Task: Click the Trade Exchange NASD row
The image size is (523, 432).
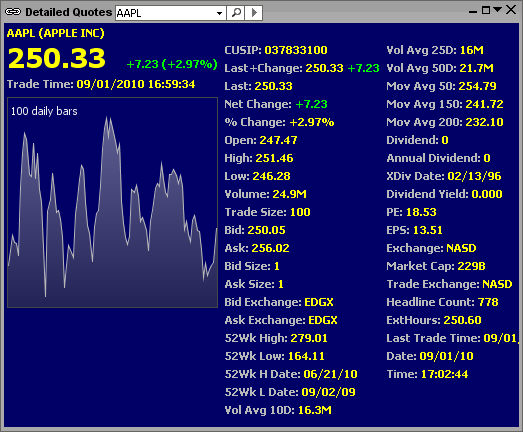Action: click(449, 284)
